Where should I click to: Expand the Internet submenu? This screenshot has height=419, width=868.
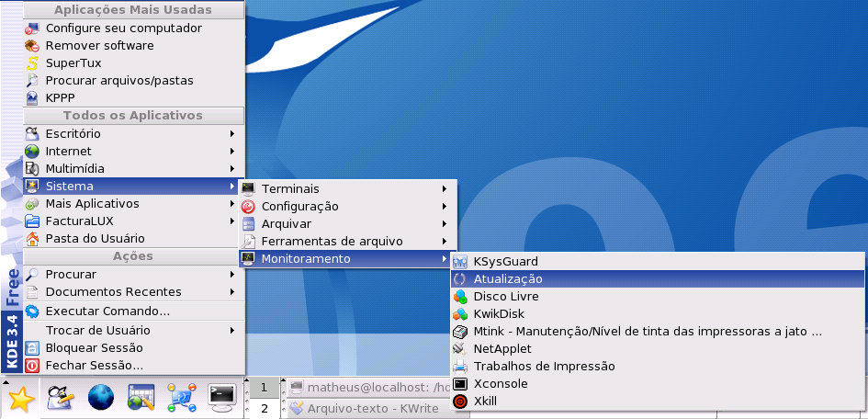(133, 151)
